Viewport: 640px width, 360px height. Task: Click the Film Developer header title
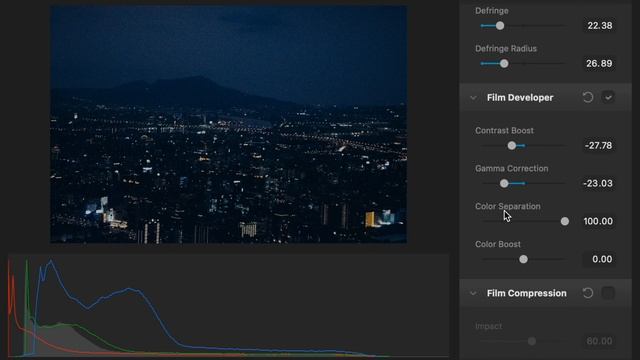[520, 98]
